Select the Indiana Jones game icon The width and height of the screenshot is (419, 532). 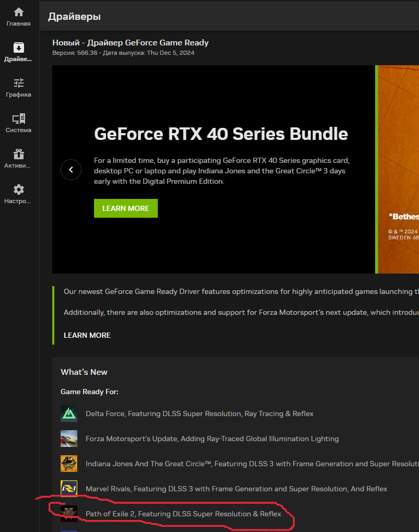(69, 464)
